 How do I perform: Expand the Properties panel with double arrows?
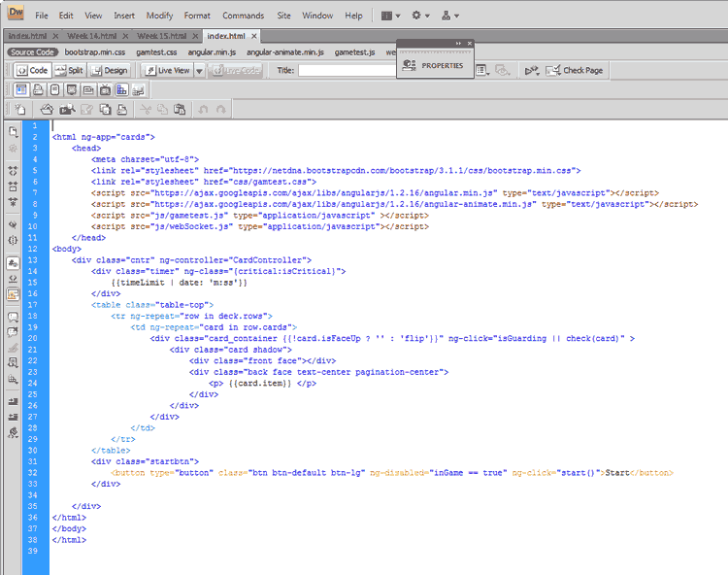(x=458, y=43)
